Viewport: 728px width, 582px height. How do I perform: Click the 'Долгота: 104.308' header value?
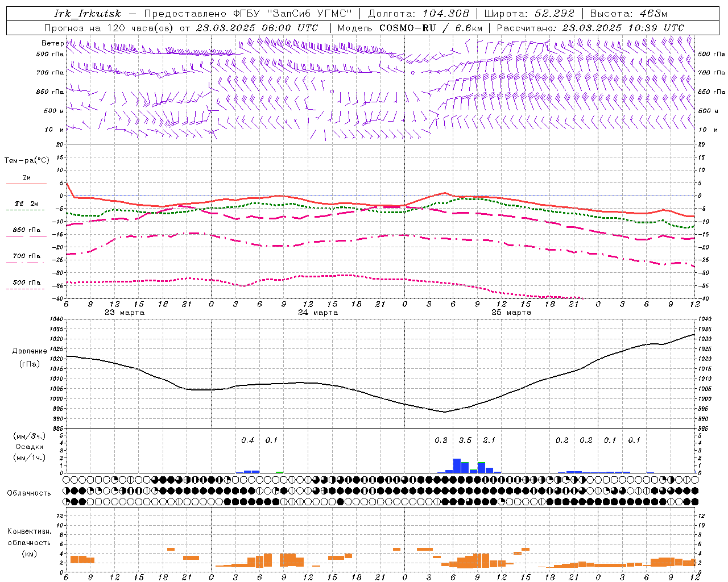419,14
